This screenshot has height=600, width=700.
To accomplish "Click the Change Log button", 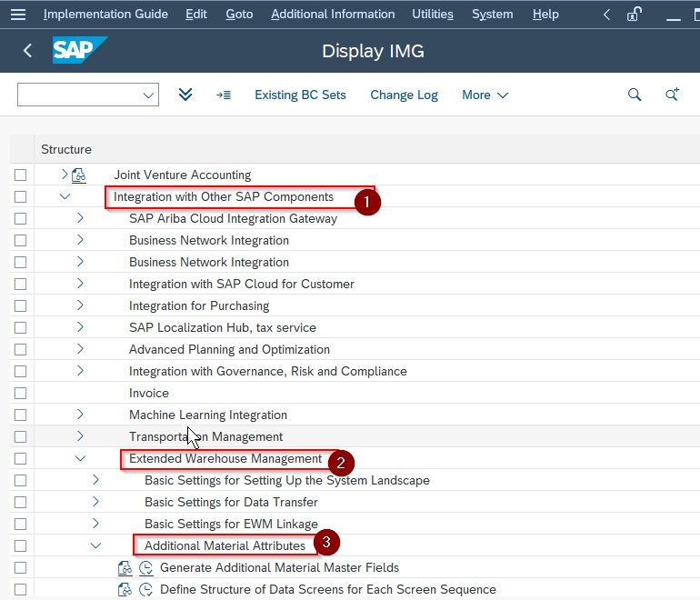I will (404, 95).
